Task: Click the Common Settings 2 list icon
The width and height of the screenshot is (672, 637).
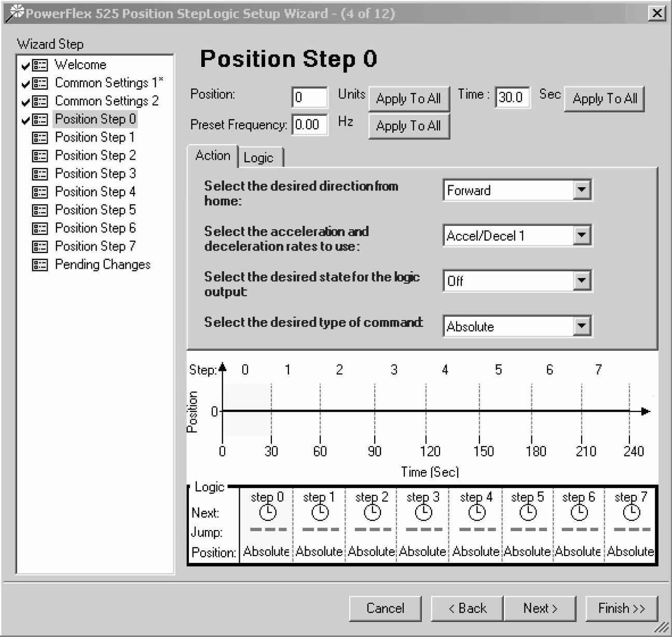Action: [x=40, y=101]
